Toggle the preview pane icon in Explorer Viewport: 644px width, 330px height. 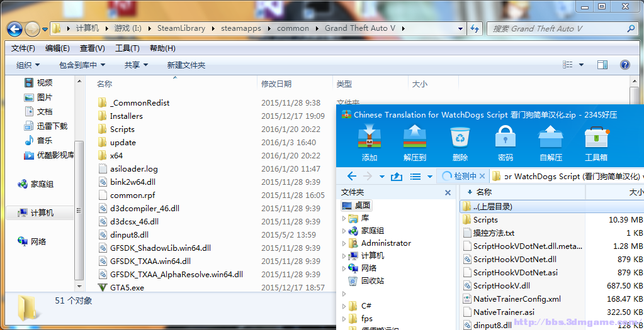tap(602, 65)
